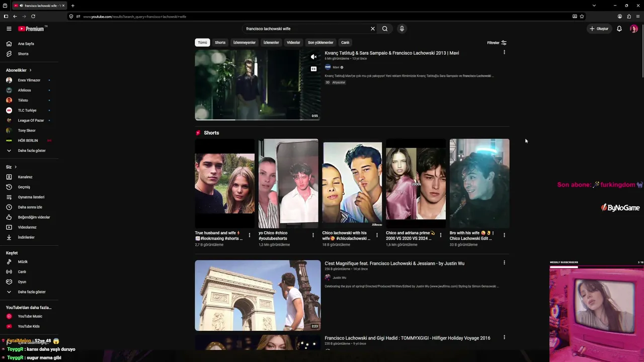Open the YouTube guide hamburger menu
This screenshot has height=362, width=644.
tap(9, 29)
